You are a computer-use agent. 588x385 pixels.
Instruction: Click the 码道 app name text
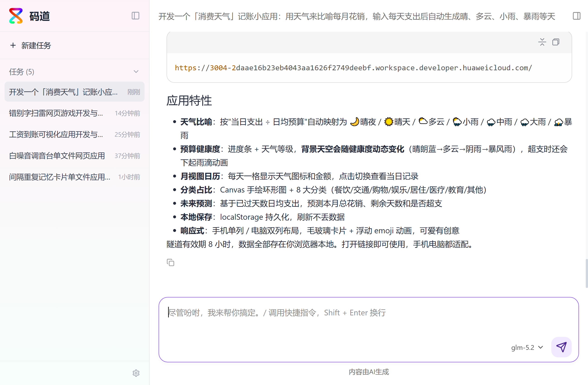[39, 16]
